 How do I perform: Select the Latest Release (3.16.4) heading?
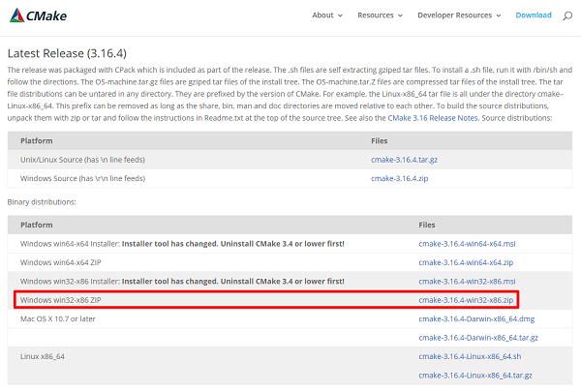tap(67, 54)
